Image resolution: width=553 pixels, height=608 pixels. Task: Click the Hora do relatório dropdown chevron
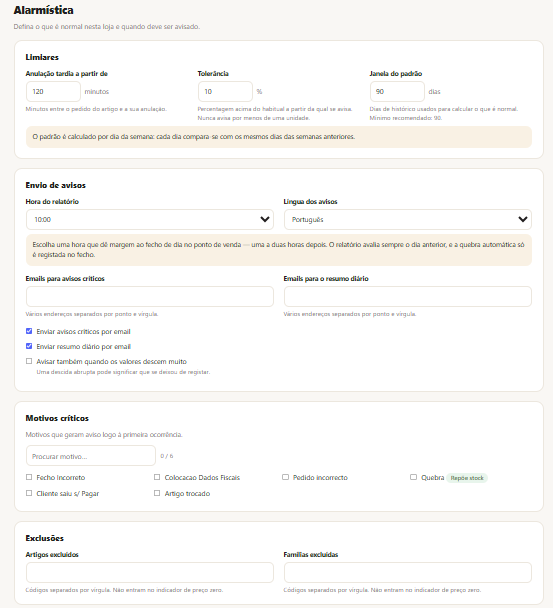(265, 219)
